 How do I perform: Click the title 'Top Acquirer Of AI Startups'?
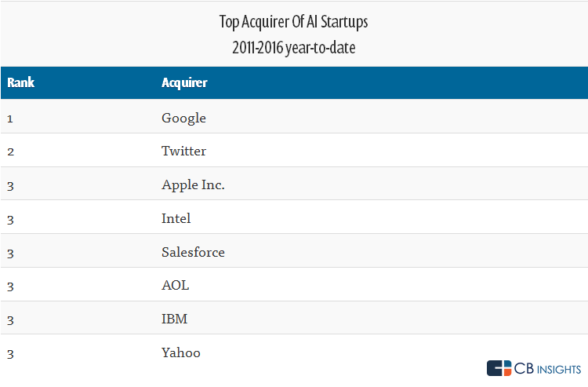(x=294, y=22)
